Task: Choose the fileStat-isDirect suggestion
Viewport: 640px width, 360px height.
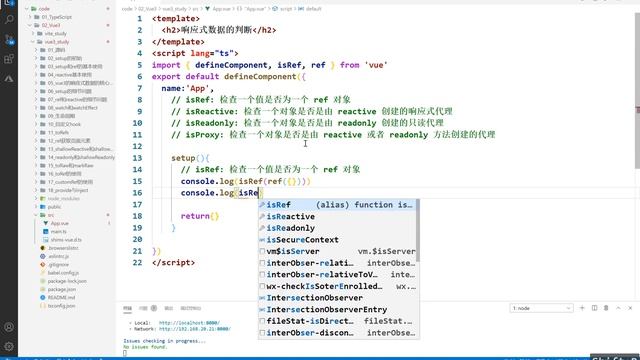Action: coord(337,321)
